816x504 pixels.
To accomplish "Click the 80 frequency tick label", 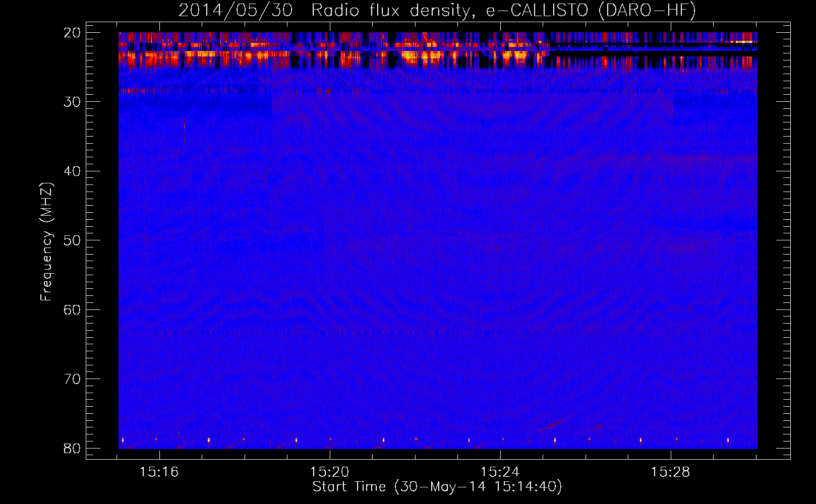I will point(73,448).
